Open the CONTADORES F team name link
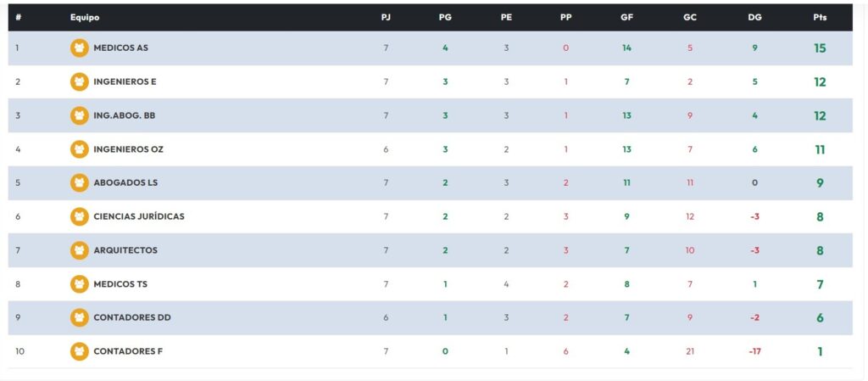Viewport: 868px width, 381px height. pyautogui.click(x=128, y=351)
